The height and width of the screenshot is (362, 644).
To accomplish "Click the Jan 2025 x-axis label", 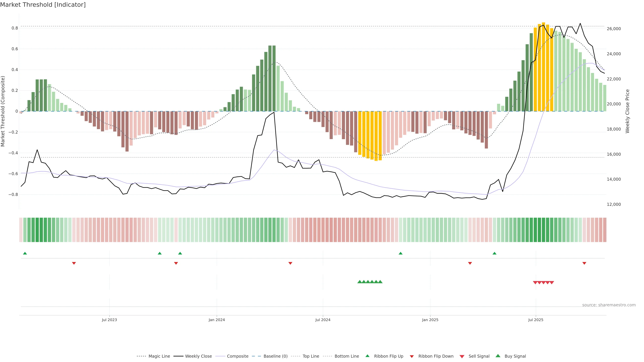I will click(x=430, y=320).
